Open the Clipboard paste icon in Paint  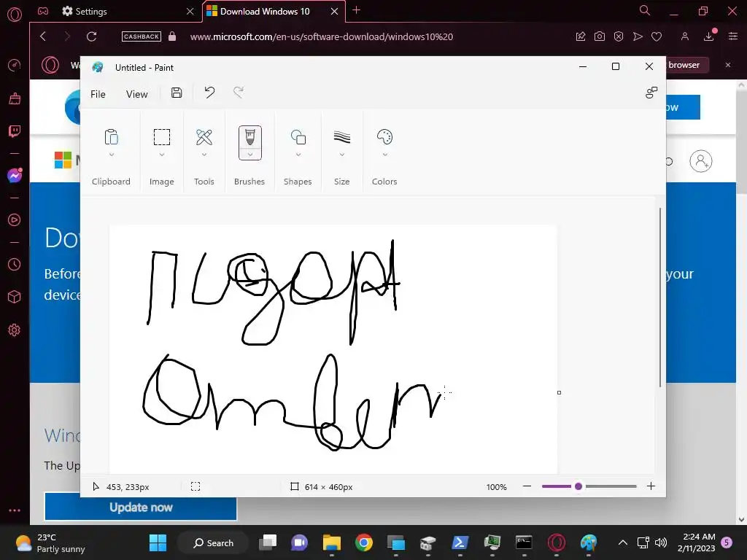pos(111,137)
